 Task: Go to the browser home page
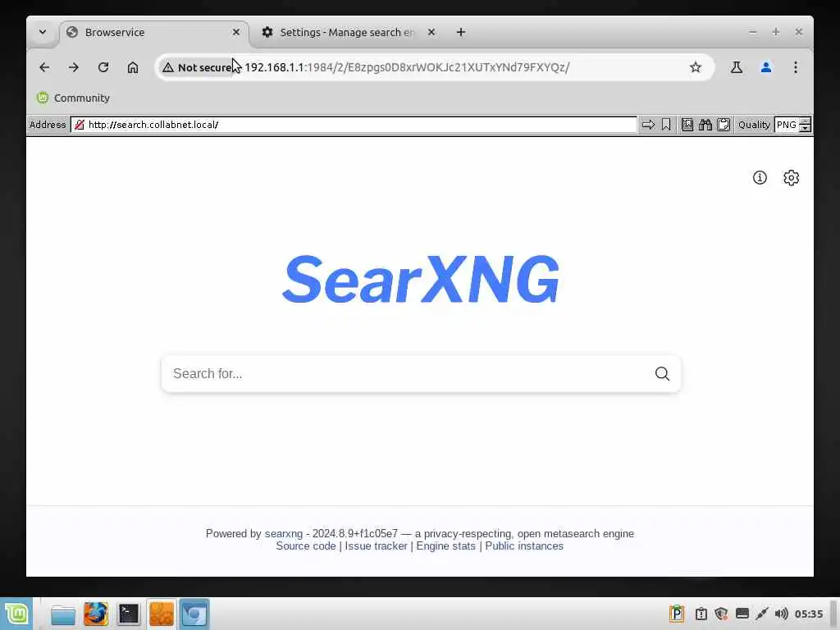[x=133, y=67]
